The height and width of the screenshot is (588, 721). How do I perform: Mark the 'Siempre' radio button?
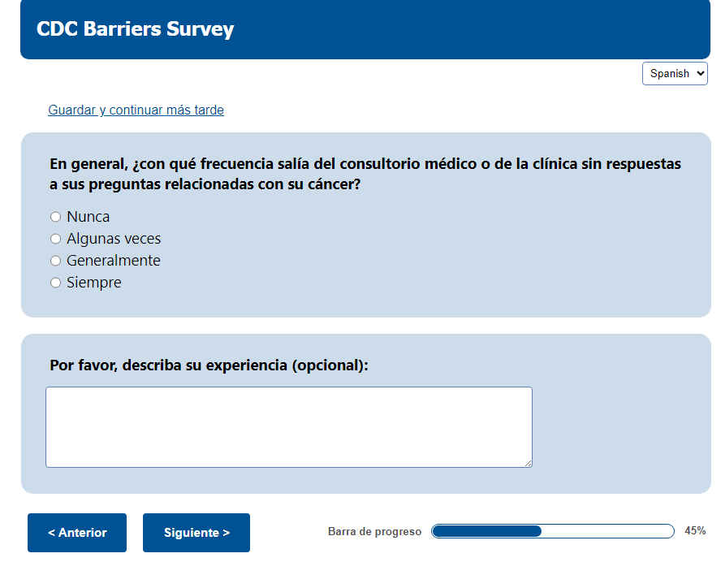pyautogui.click(x=56, y=283)
